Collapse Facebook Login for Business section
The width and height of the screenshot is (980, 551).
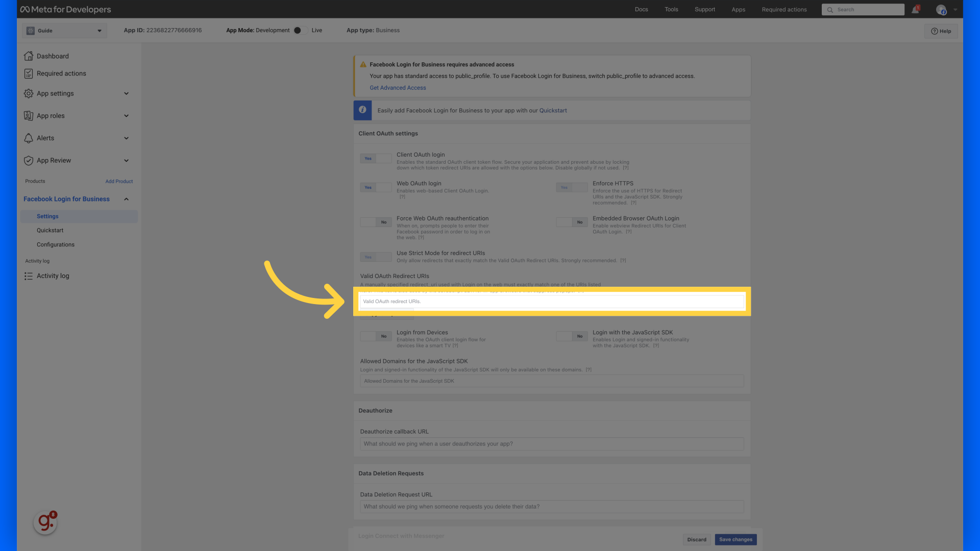(x=127, y=199)
